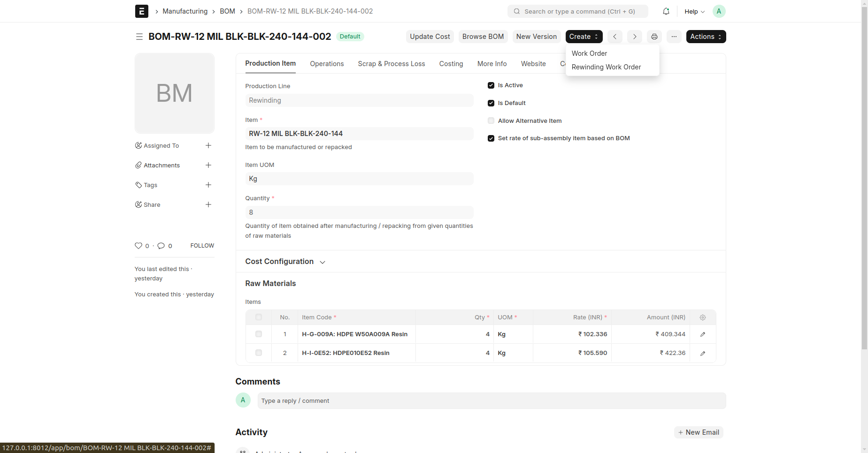Viewport: 868px width, 453px height.
Task: Click the New Email button
Action: click(x=698, y=432)
